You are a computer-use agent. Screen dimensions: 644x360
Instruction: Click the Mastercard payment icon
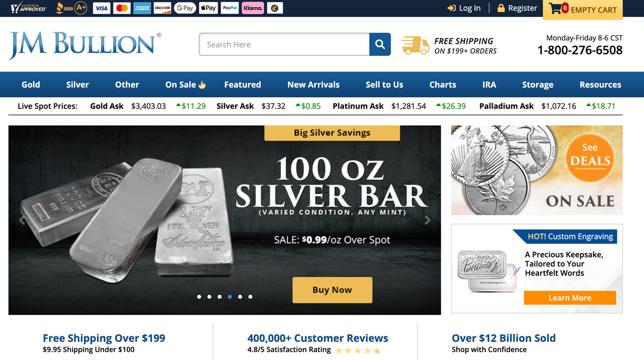[121, 8]
